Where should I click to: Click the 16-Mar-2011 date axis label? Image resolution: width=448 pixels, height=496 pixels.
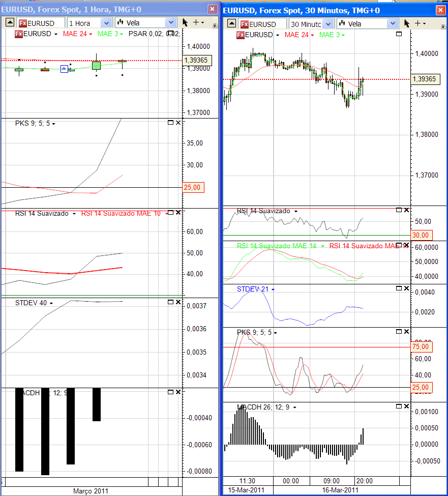(x=340, y=490)
